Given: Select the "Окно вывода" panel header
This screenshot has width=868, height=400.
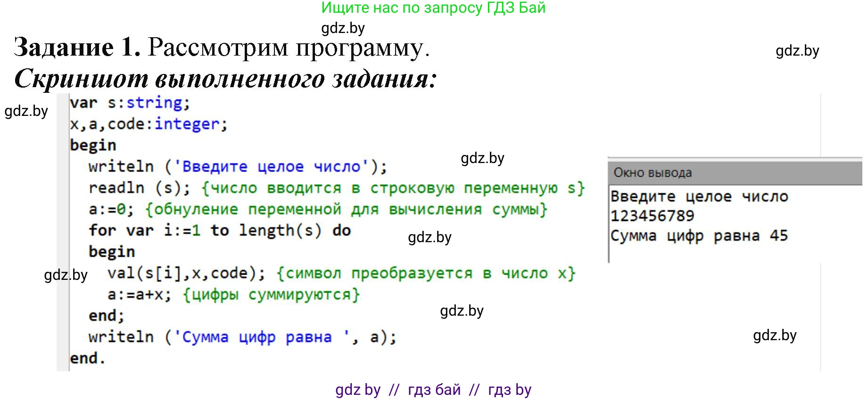Looking at the screenshot, I should [x=653, y=173].
